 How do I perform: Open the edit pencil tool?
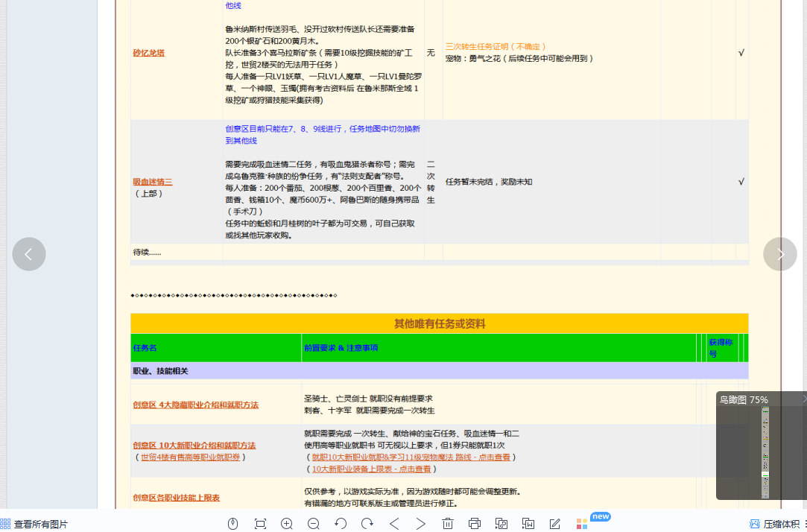point(555,524)
